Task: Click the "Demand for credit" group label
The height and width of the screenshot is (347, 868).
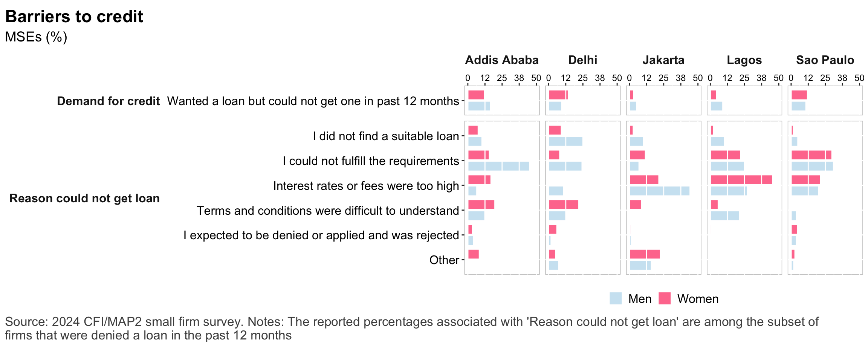Action: 108,101
